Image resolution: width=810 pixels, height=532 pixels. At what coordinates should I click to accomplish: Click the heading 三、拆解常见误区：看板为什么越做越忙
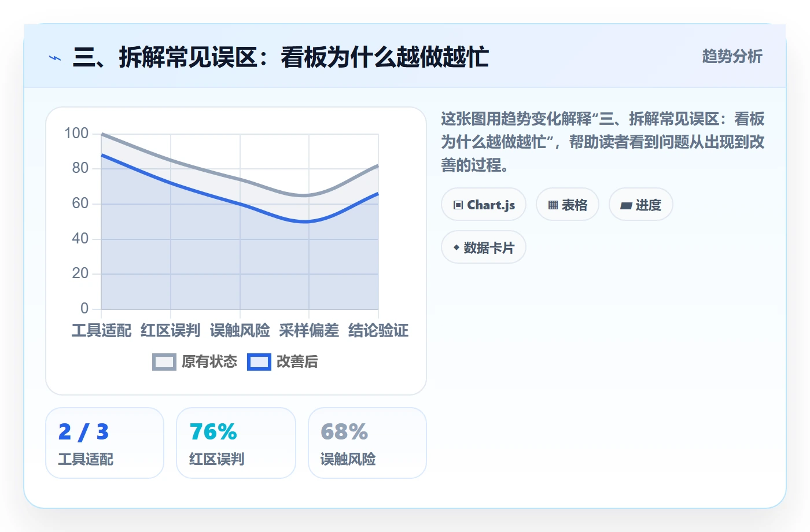click(x=281, y=57)
